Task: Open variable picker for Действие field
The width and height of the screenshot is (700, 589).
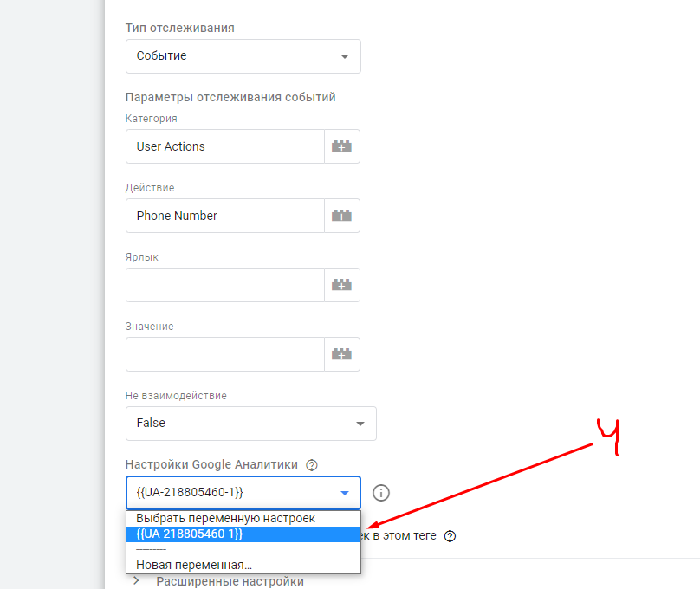Action: (x=342, y=217)
